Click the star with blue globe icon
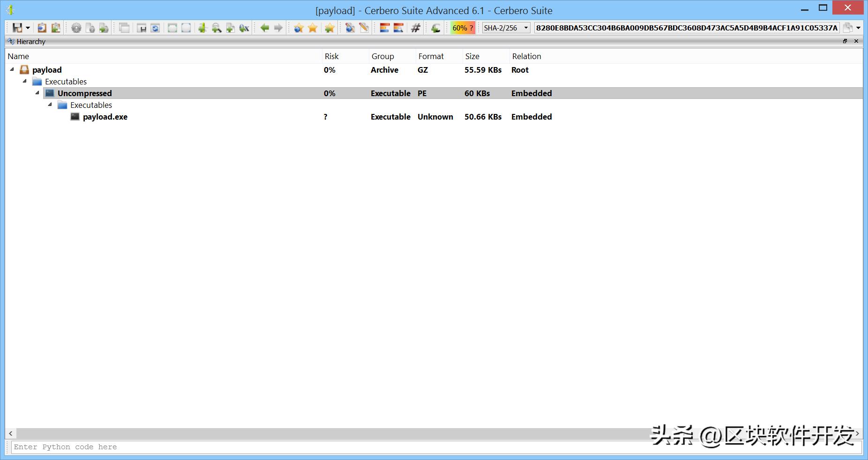This screenshot has height=460, width=868. [x=299, y=28]
